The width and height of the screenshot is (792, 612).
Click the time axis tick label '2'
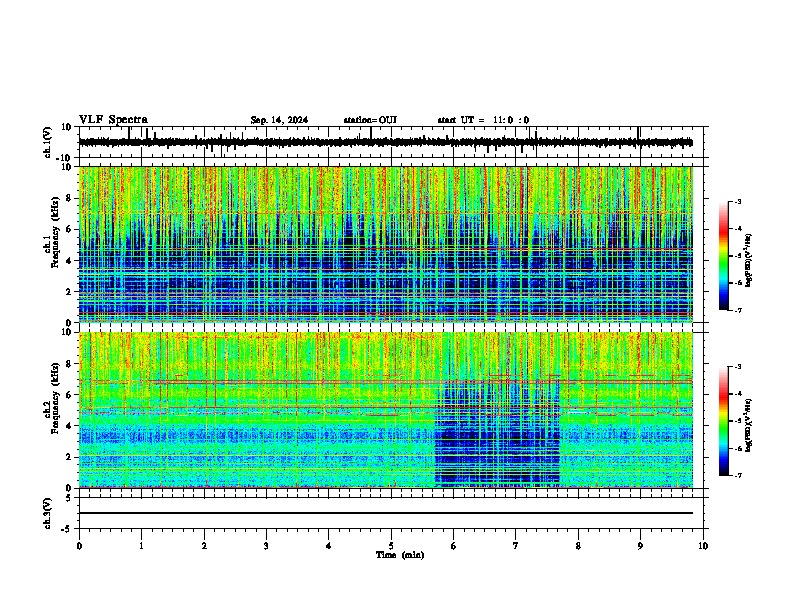pos(204,546)
